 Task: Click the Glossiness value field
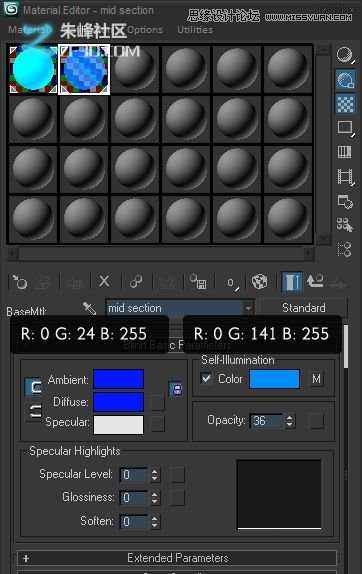(x=135, y=497)
